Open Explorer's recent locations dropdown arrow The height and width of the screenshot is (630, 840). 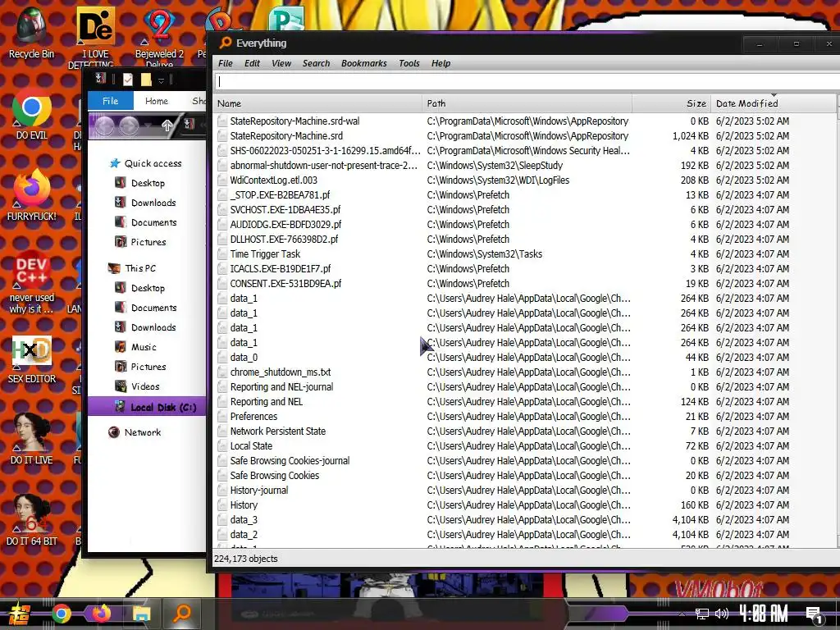pos(148,126)
